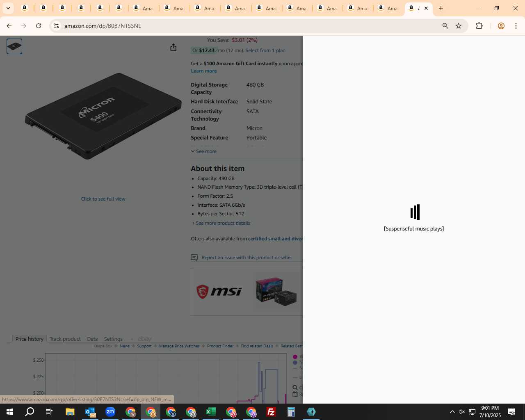Open a new browser tab
525x420 pixels.
441,8
